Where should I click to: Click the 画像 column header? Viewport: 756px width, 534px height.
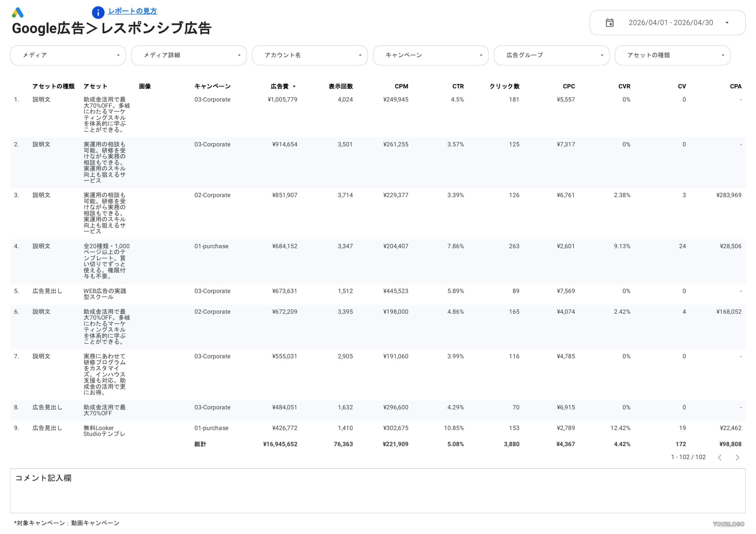(145, 86)
